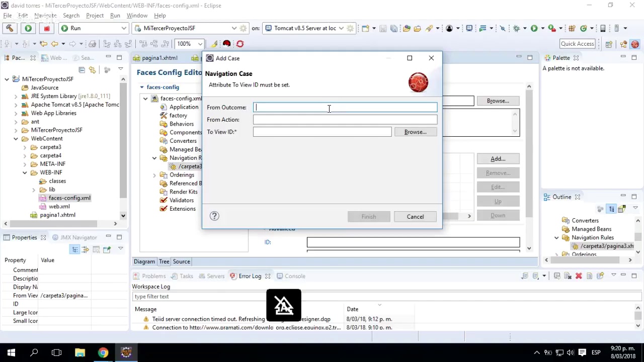Image resolution: width=644 pixels, height=362 pixels.
Task: Click the help question mark icon in dialog
Action: (x=214, y=216)
